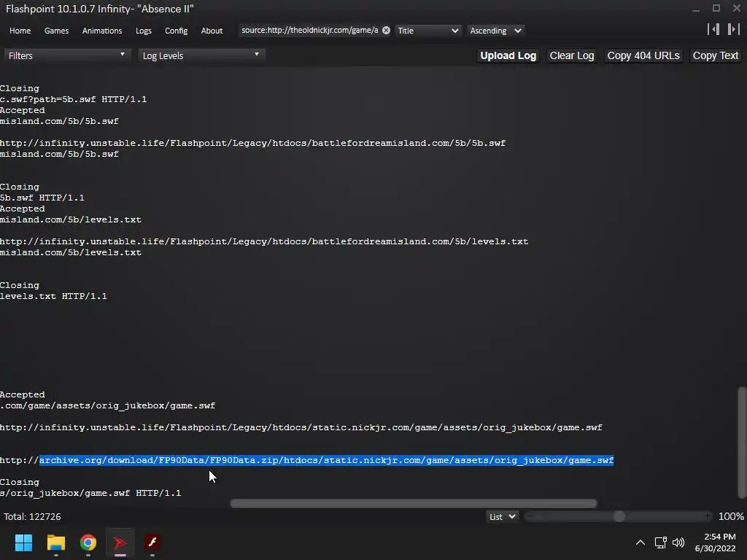The width and height of the screenshot is (747, 560).
Task: Click the zoom-out minus icon
Action: coord(530,516)
